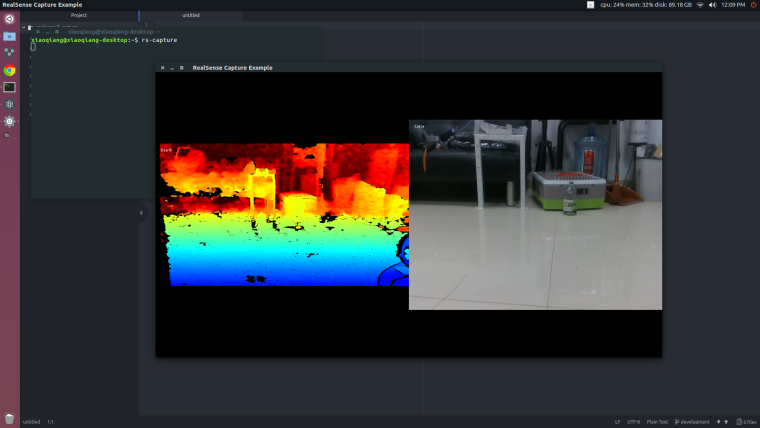760x428 pixels.
Task: Maximize the xiaoqiang terminal window
Action: point(57,32)
